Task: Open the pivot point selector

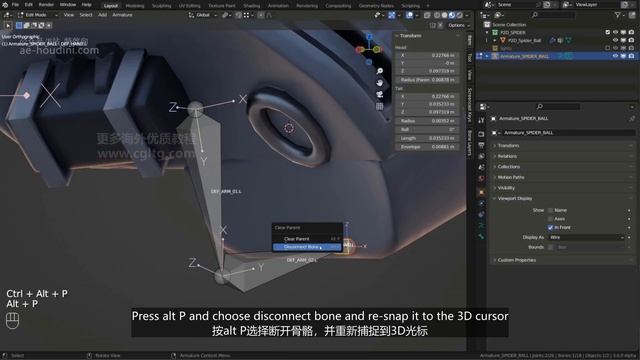Action: (x=226, y=15)
